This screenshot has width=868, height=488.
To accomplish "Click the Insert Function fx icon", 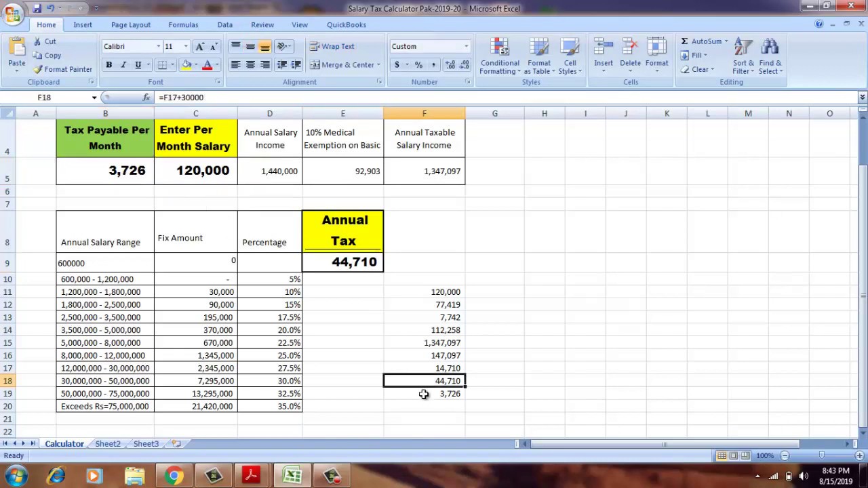I will coord(146,98).
